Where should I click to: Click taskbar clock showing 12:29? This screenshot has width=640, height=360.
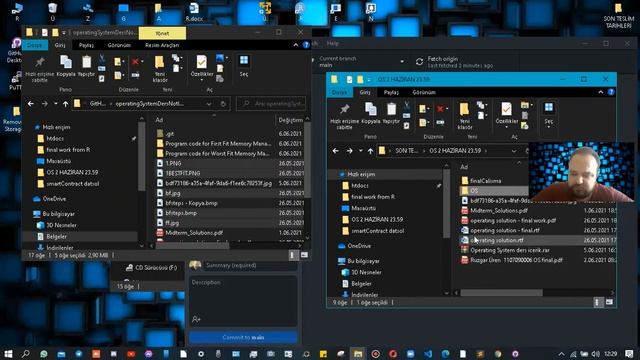pyautogui.click(x=610, y=353)
